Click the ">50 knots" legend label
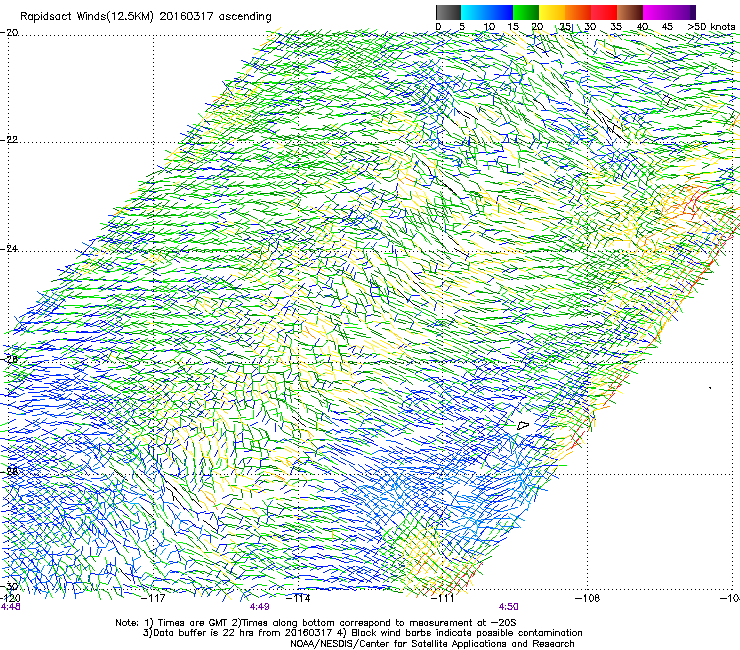Screen dimensions: 740x650 pyautogui.click(x=711, y=27)
